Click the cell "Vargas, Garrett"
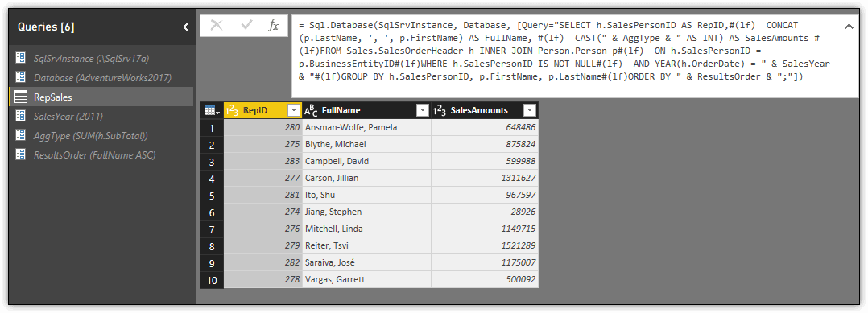Viewport: 868px width, 313px height. click(366, 279)
